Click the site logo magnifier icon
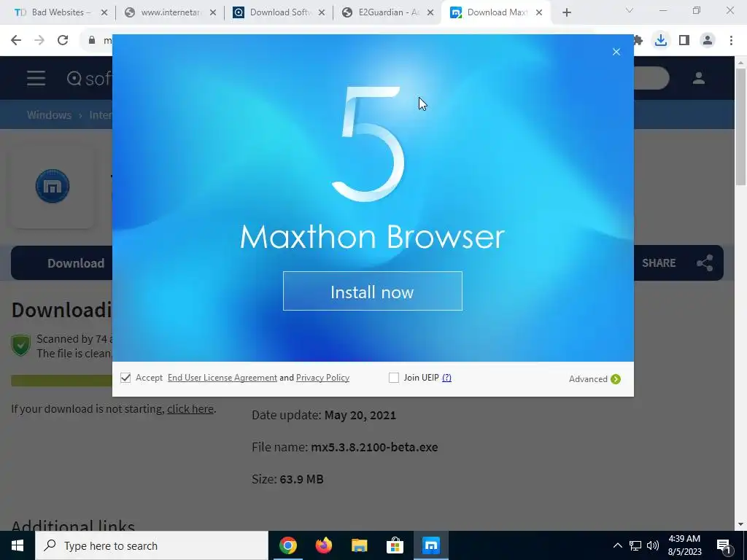This screenshot has width=747, height=560. [74, 78]
